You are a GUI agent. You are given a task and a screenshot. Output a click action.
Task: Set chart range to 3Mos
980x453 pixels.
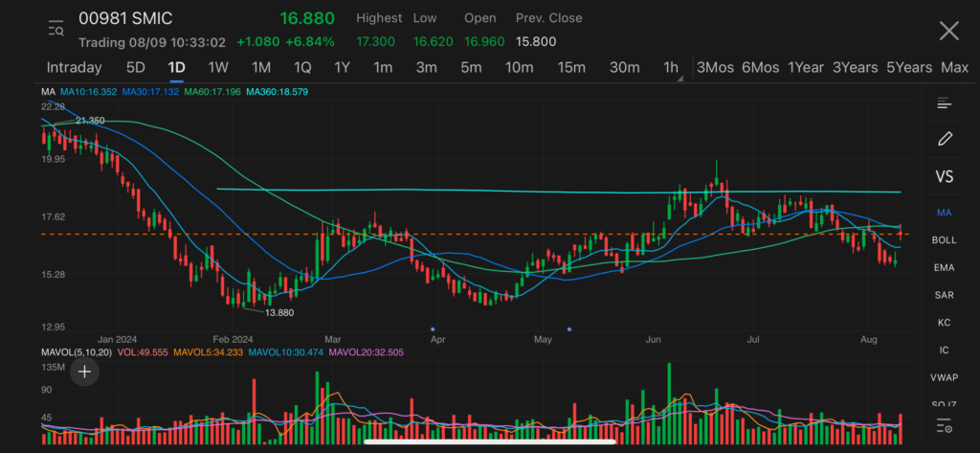pyautogui.click(x=715, y=67)
